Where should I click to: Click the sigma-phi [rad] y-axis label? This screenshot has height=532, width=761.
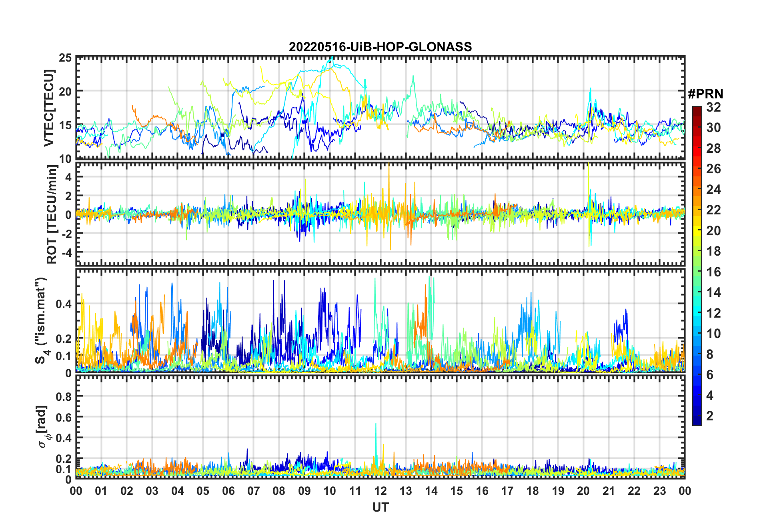[42, 426]
